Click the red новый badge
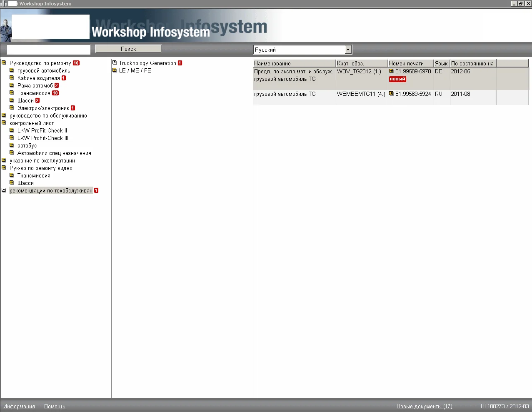 click(x=397, y=79)
